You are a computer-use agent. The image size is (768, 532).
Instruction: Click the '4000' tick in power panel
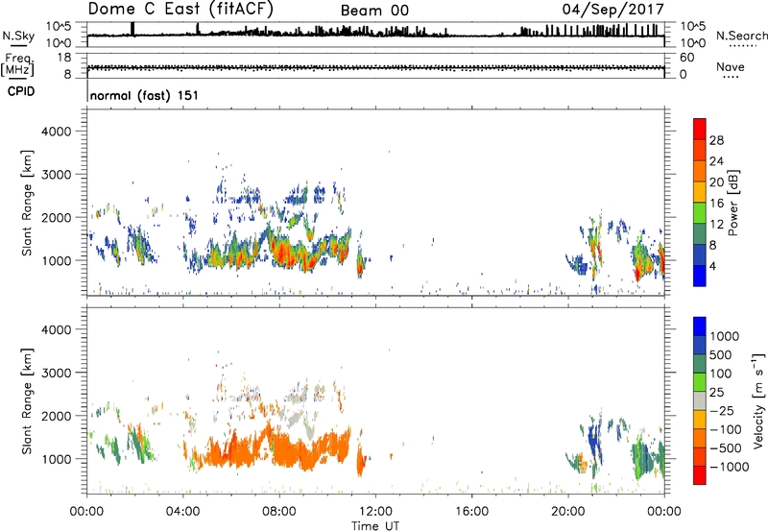pyautogui.click(x=57, y=132)
